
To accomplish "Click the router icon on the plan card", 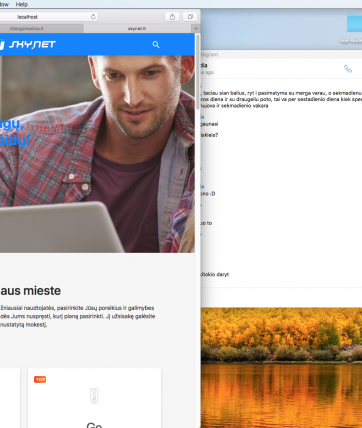I will click(94, 395).
